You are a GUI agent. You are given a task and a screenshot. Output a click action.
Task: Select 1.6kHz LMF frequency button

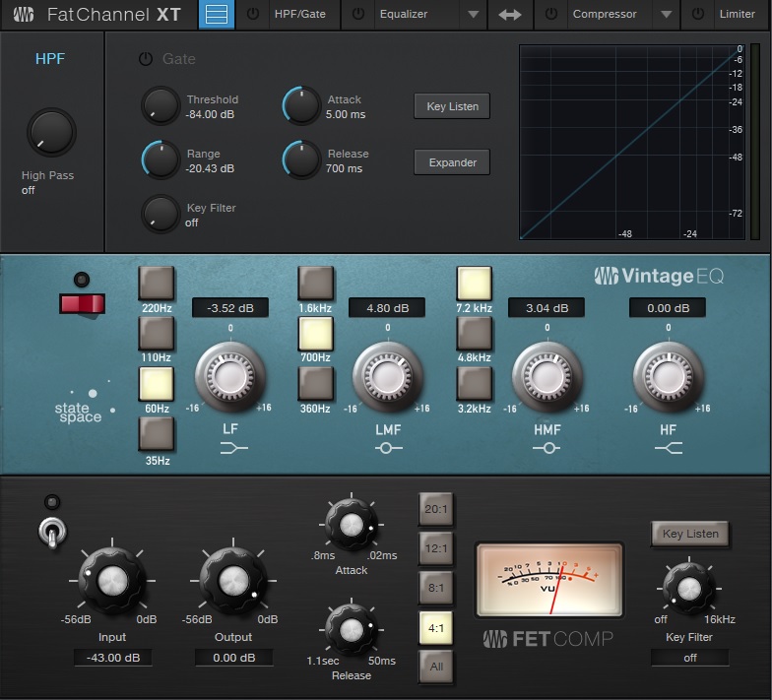click(315, 284)
